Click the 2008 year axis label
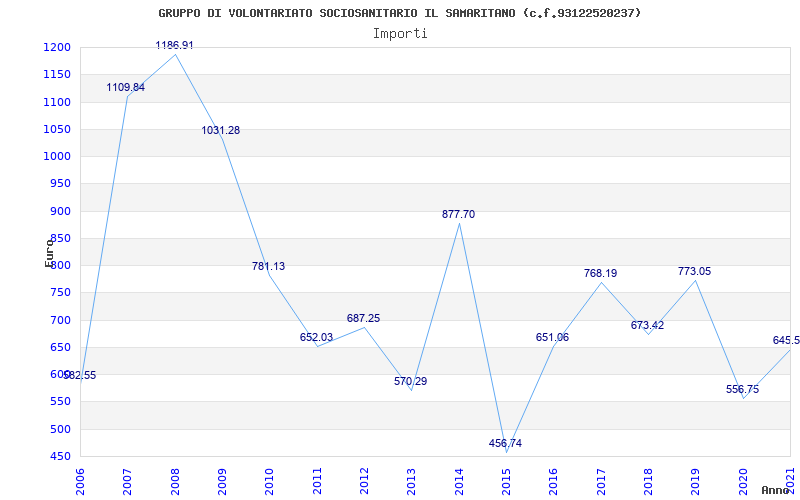The height and width of the screenshot is (500, 800). coord(176,477)
